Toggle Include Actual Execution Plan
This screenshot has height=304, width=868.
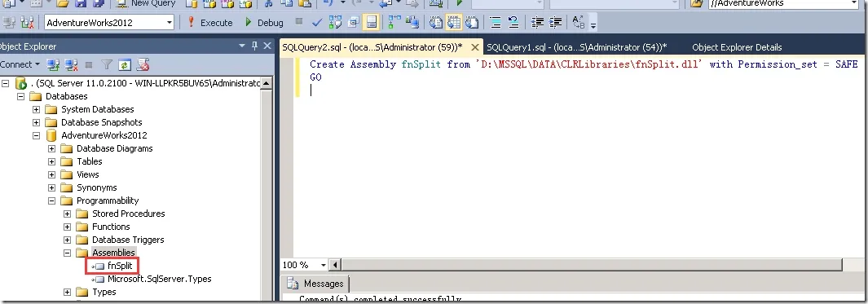[394, 23]
